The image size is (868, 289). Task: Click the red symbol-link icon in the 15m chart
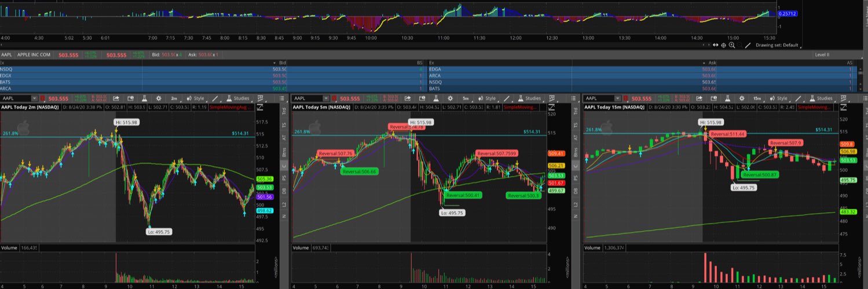(x=626, y=98)
